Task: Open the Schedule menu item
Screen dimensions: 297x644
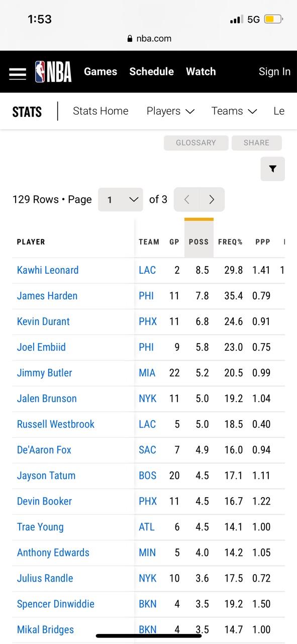Action: (151, 72)
